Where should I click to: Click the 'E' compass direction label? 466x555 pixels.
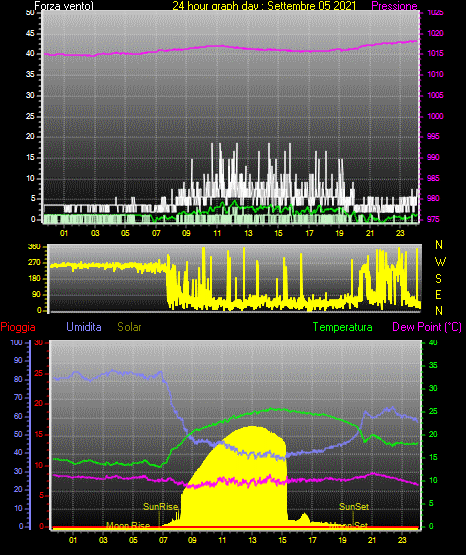coord(438,294)
